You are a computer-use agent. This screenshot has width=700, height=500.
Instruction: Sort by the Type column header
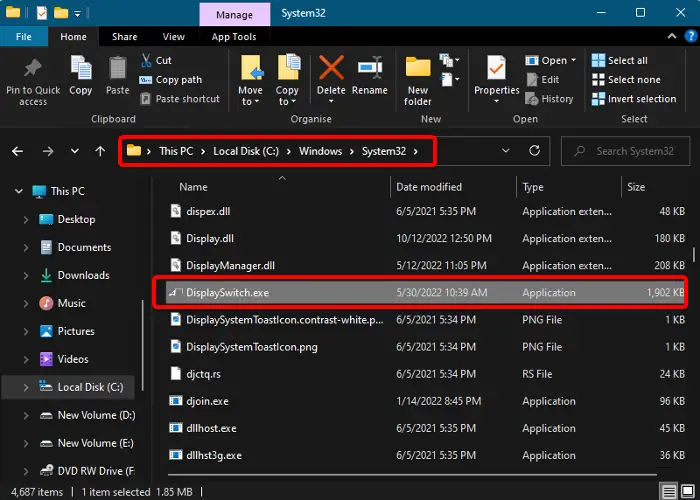pos(533,187)
